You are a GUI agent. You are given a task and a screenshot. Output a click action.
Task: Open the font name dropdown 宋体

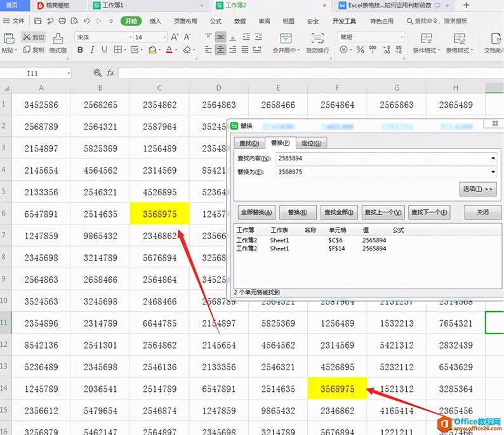click(x=131, y=37)
